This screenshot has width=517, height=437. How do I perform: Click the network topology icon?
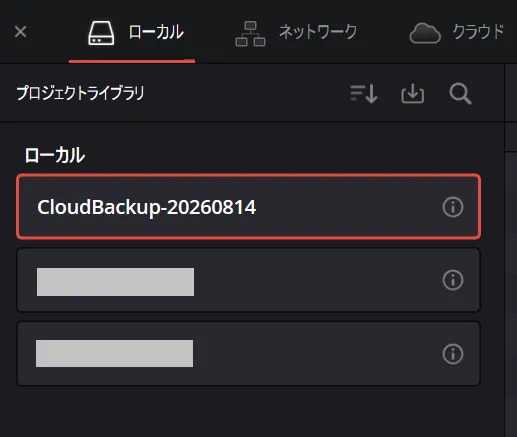(250, 34)
